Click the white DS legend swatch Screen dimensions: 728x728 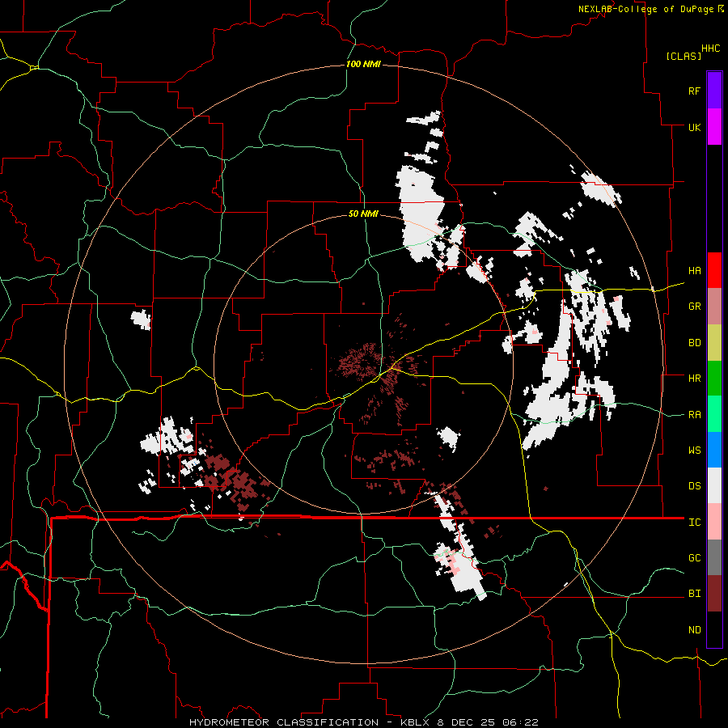coord(714,485)
